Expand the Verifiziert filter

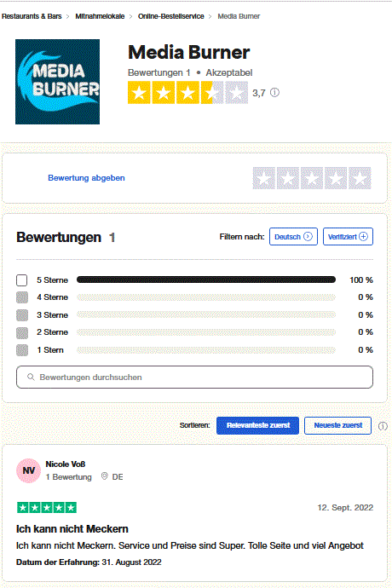(x=348, y=237)
